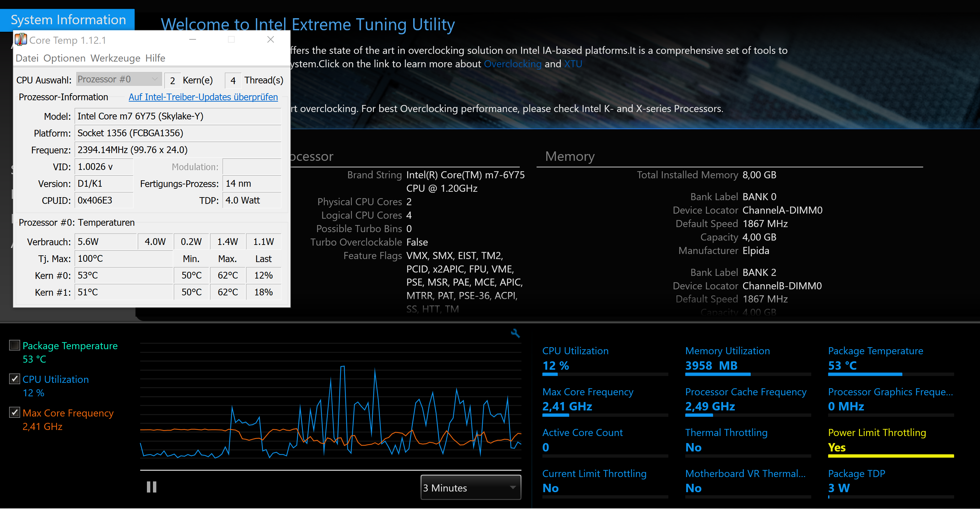The width and height of the screenshot is (980, 509).
Task: Click the Active Core Count monitor tile
Action: tap(605, 442)
